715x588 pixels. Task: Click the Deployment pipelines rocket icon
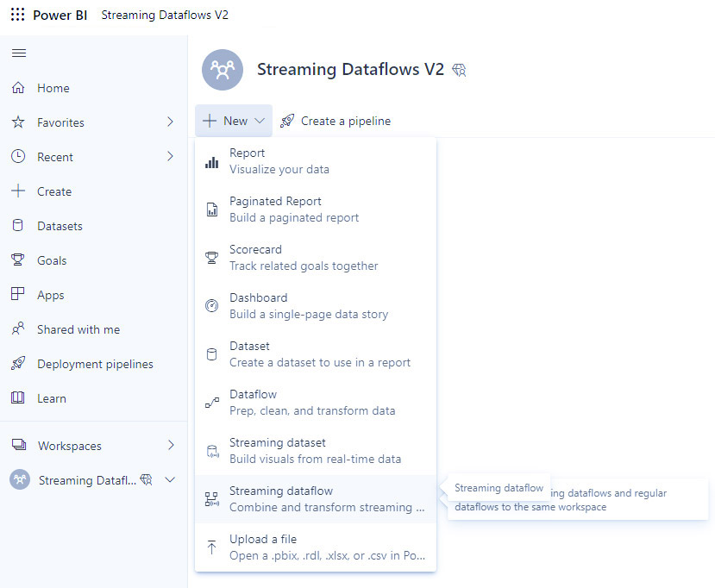(x=18, y=363)
